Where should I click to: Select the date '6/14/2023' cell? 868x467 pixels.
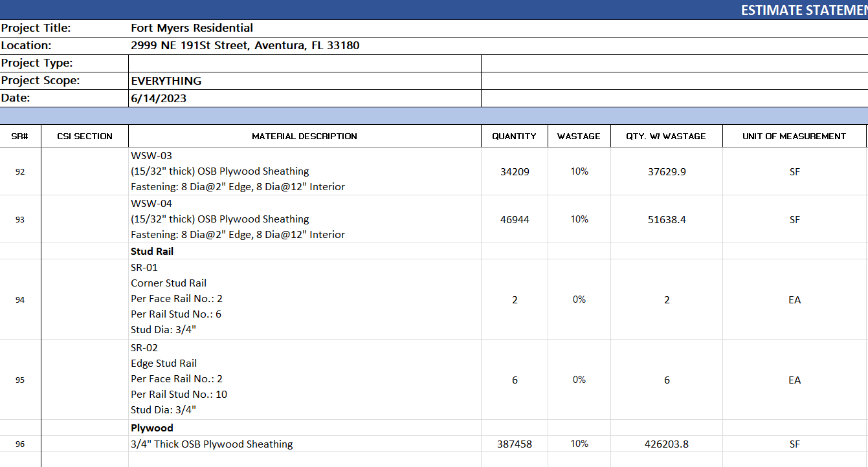click(305, 98)
